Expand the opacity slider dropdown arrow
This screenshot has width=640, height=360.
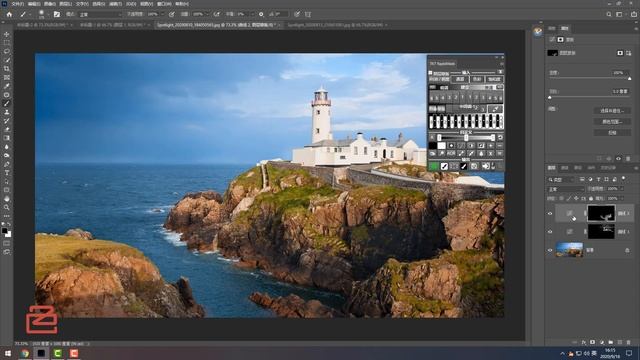162,14
